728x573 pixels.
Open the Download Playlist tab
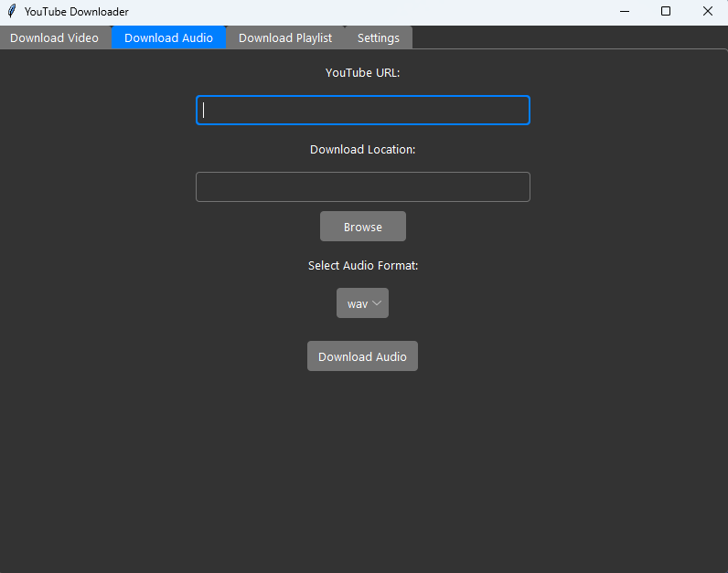(285, 37)
